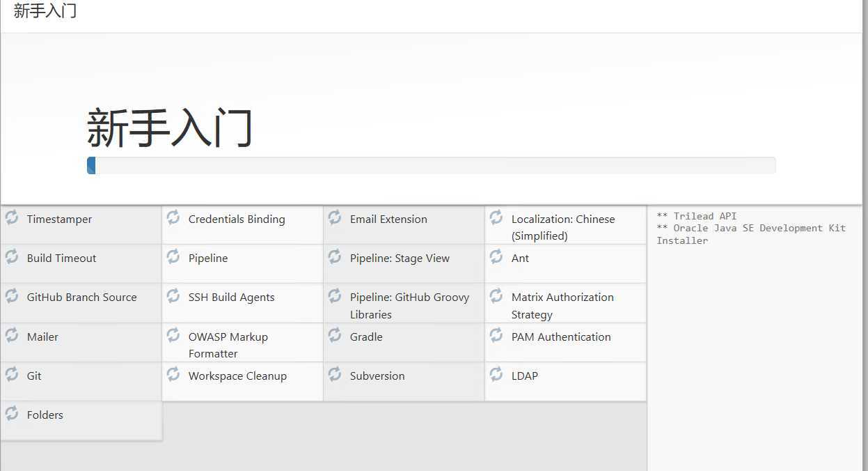Image resolution: width=868 pixels, height=471 pixels.
Task: Click the refresh icon beside GitHub Branch Source
Action: (x=12, y=296)
